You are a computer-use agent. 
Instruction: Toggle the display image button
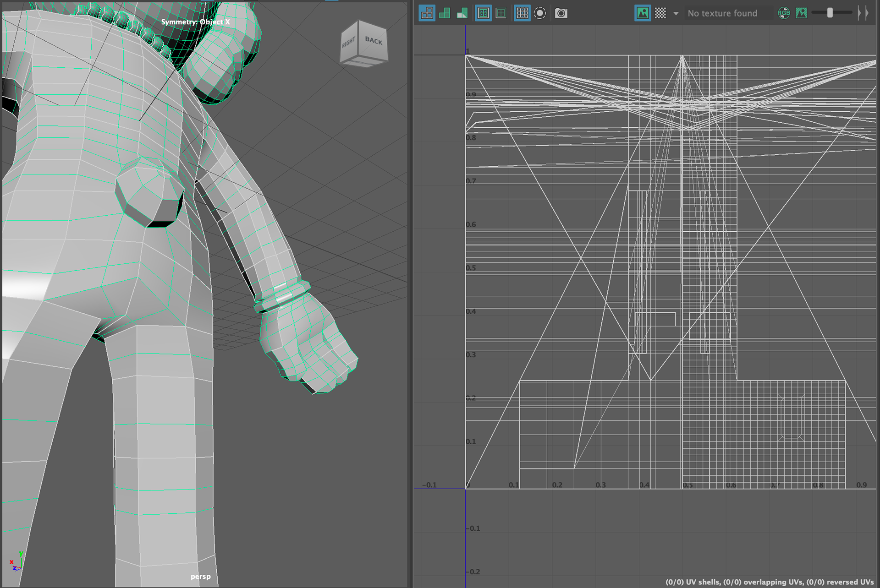[x=643, y=13]
